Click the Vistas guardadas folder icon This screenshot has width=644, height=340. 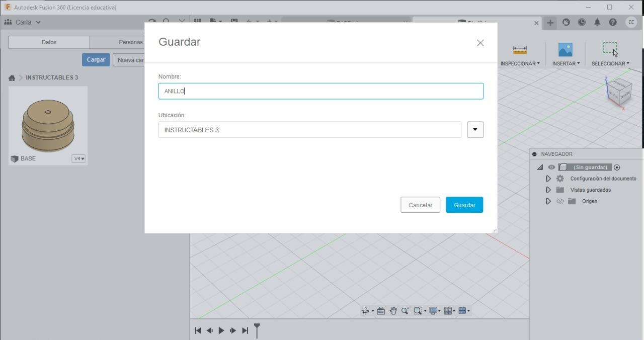click(560, 190)
